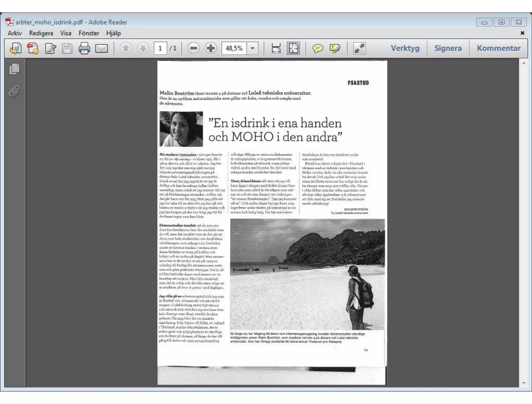
Task: Open Page Thumbnails in the left sidebar
Action: 14,69
